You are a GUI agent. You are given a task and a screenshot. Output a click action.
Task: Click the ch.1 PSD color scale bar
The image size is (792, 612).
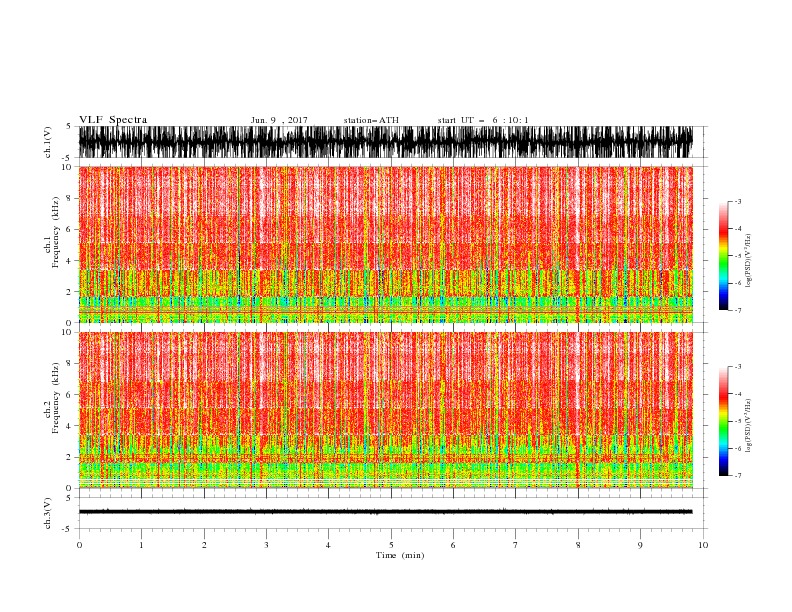pyautogui.click(x=723, y=255)
